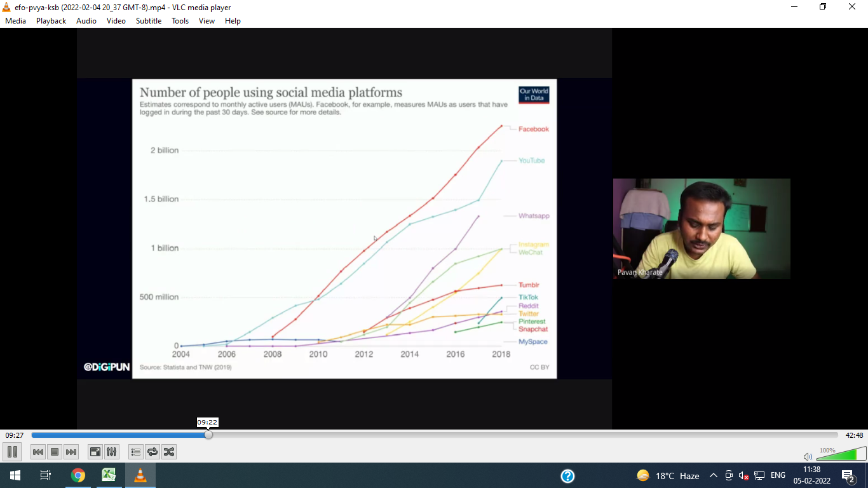Open the network tray icon

[x=759, y=475]
